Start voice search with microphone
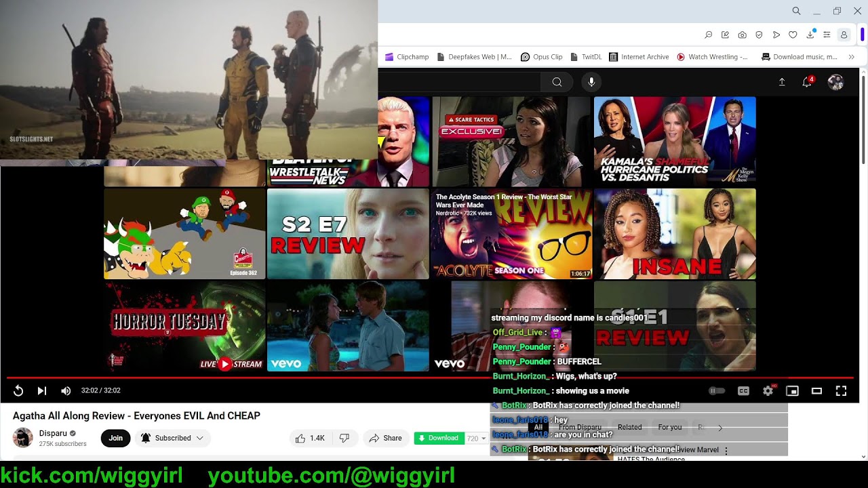Image resolution: width=868 pixels, height=488 pixels. point(591,82)
